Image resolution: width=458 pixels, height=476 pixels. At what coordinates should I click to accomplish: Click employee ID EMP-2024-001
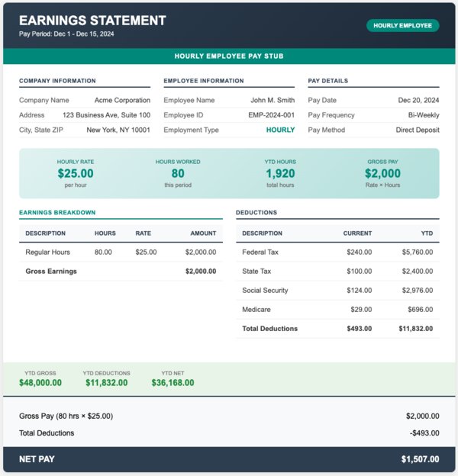[271, 115]
